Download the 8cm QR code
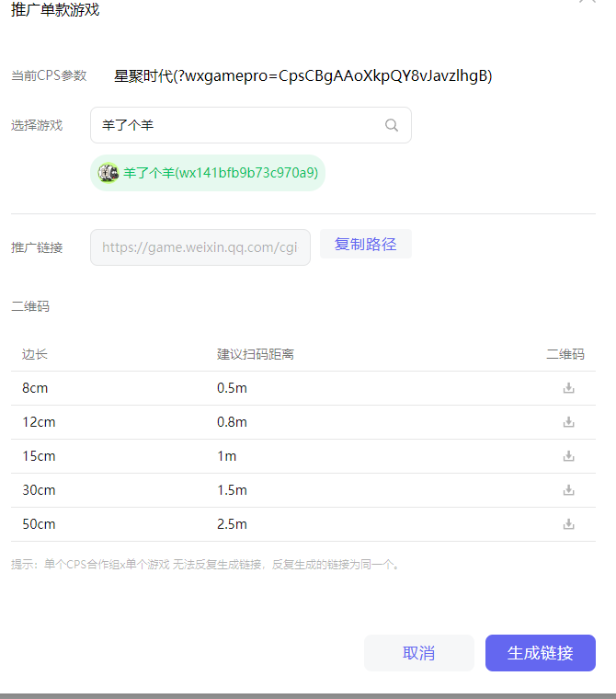The height and width of the screenshot is (699, 616). pos(568,388)
